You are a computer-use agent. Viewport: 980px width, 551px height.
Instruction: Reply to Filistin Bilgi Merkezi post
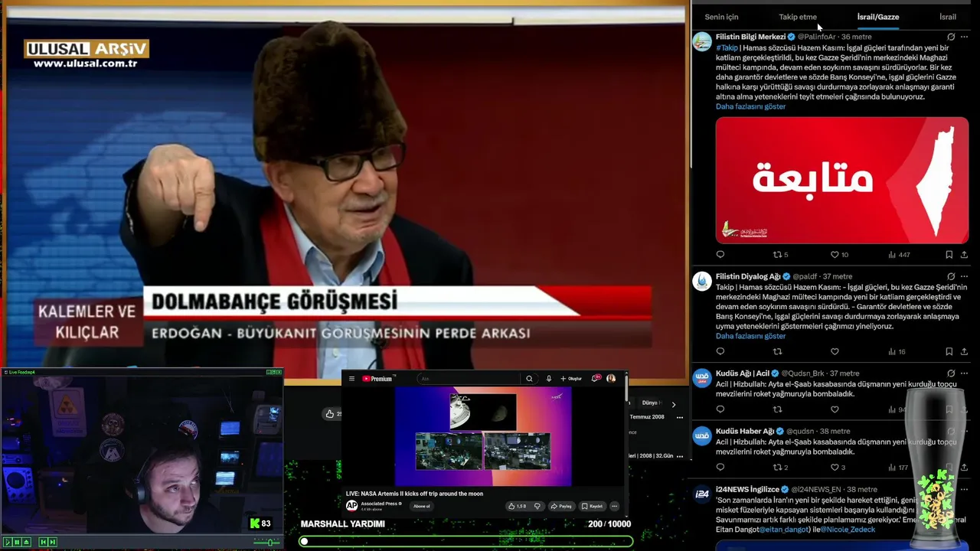(720, 255)
